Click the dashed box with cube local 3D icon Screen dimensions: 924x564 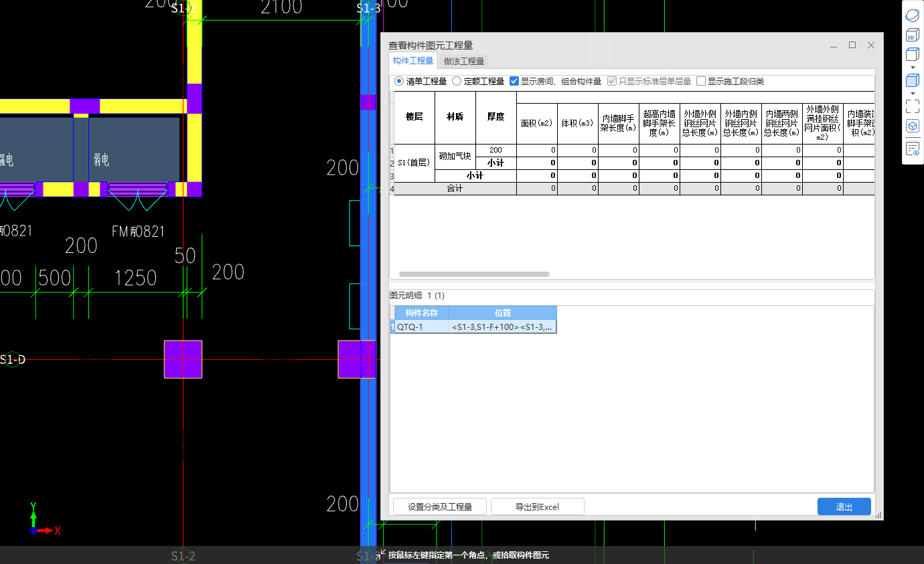coord(912,126)
